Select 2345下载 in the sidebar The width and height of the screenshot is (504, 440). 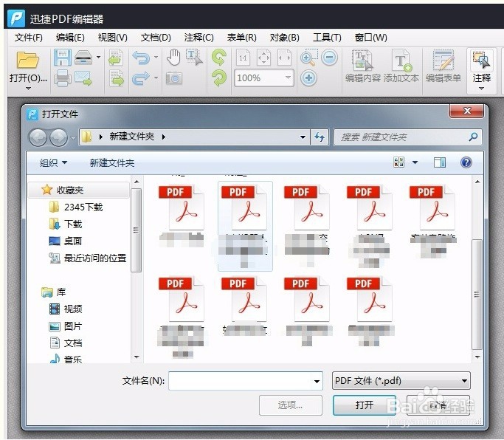click(77, 207)
